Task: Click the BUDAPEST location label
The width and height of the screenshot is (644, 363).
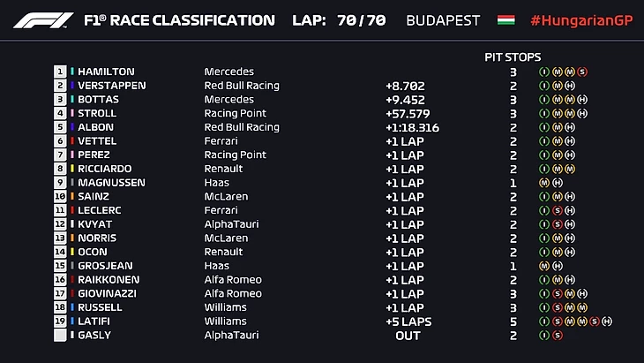Action: (443, 20)
